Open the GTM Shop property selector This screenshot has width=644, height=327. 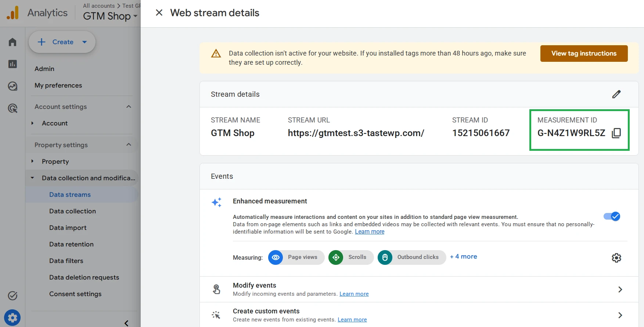pos(110,16)
